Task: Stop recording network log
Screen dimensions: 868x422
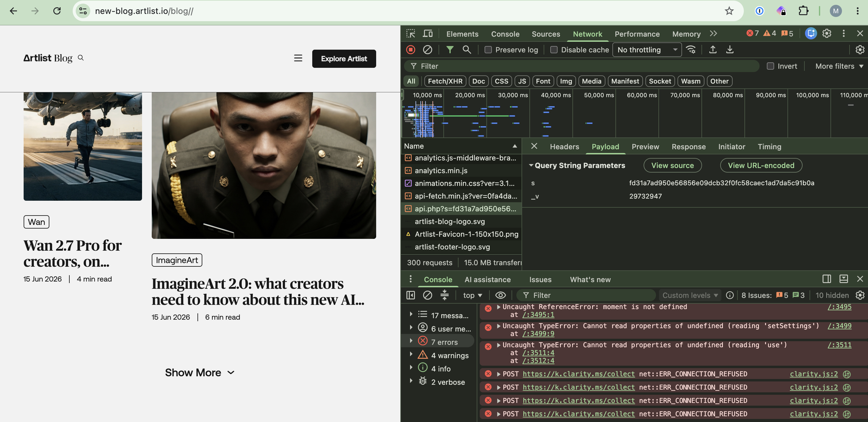Action: click(x=410, y=50)
